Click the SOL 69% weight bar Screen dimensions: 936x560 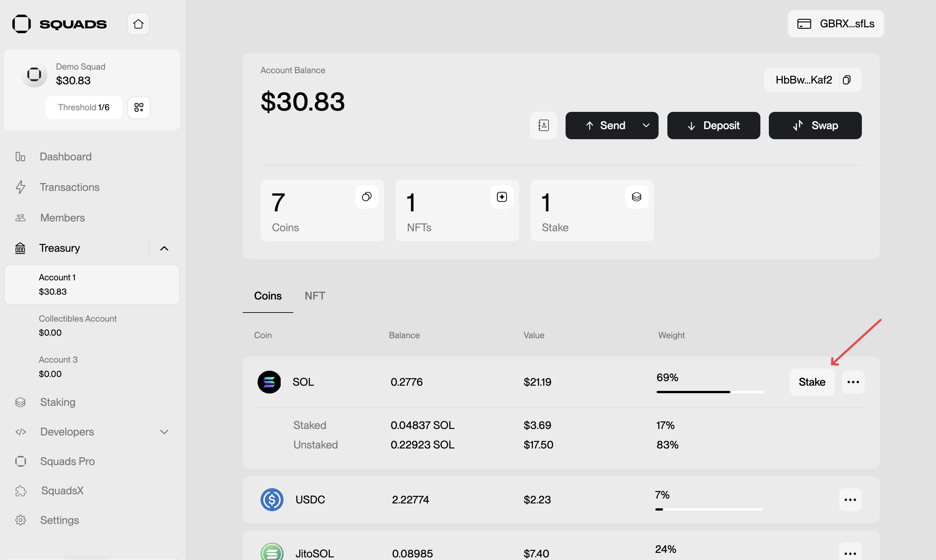tap(710, 392)
